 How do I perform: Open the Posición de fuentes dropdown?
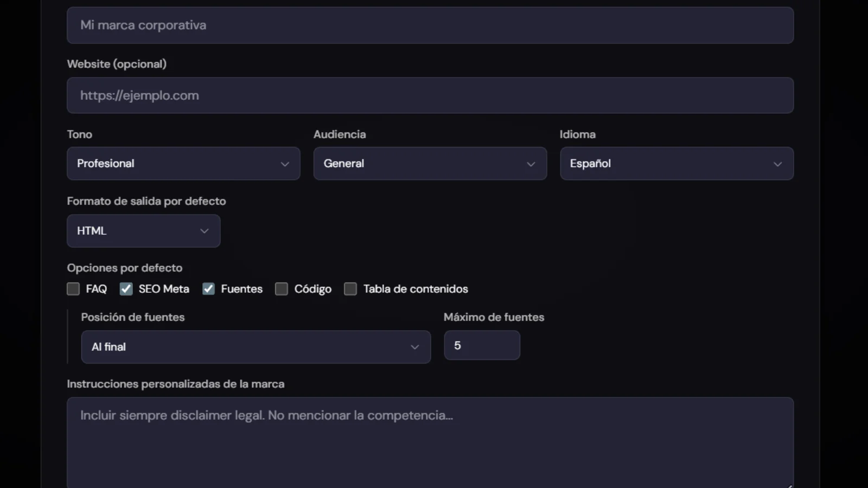(x=256, y=347)
